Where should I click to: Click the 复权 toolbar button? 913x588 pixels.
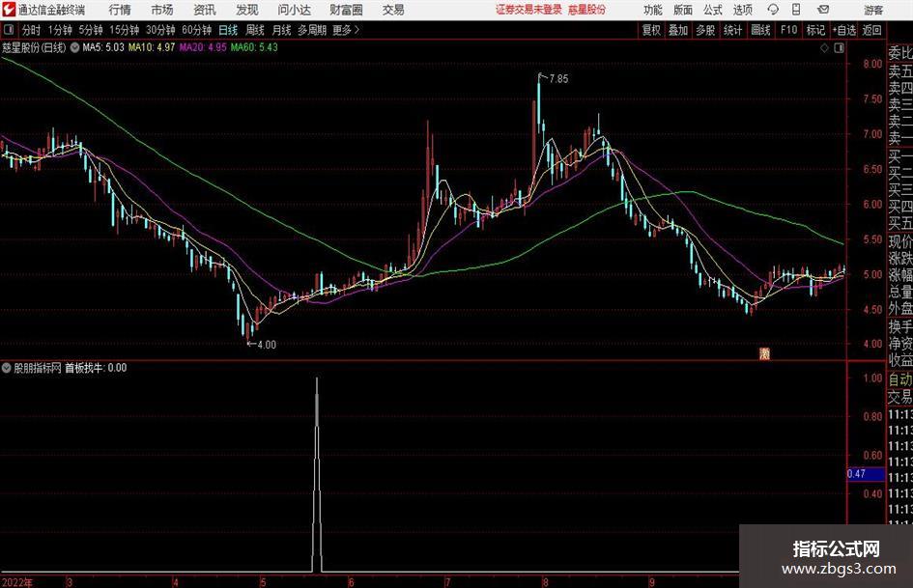pos(651,30)
